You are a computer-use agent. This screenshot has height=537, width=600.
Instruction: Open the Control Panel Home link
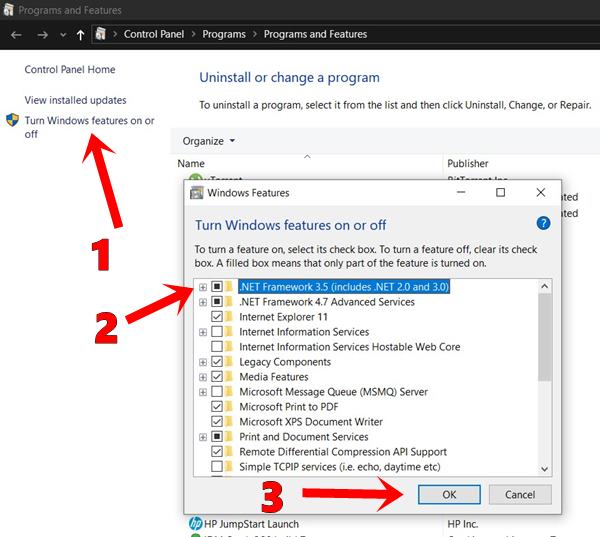(x=70, y=69)
